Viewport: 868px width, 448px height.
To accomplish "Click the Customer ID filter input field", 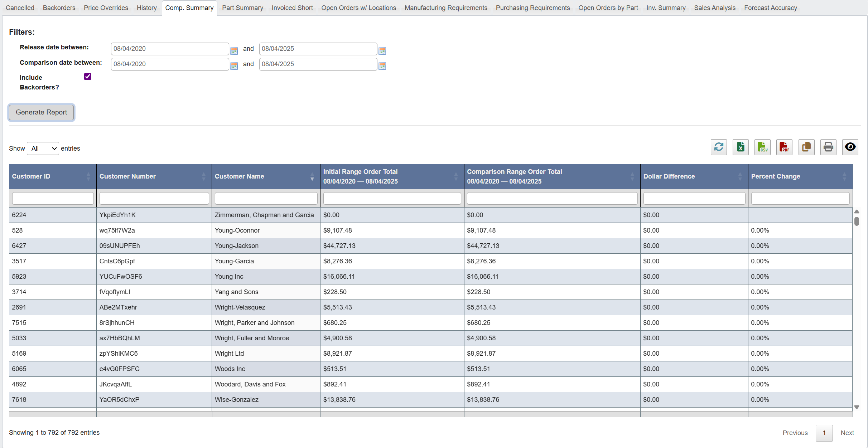I will pos(53,198).
